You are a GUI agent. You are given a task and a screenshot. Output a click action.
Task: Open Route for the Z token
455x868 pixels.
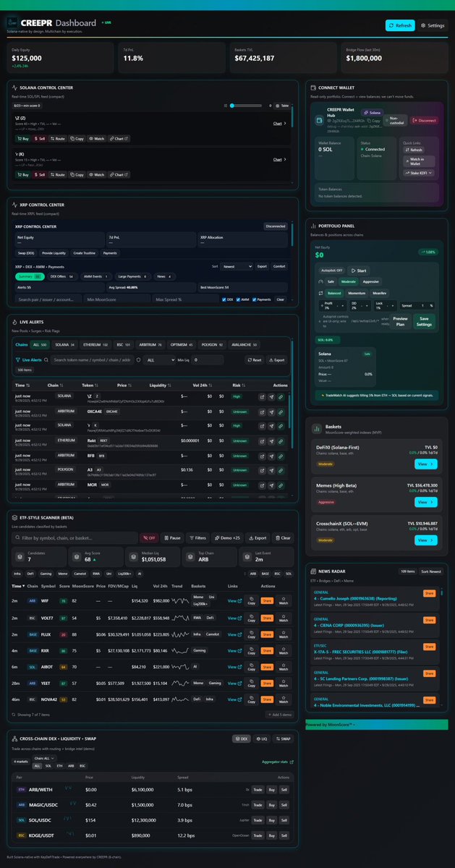pos(59,138)
